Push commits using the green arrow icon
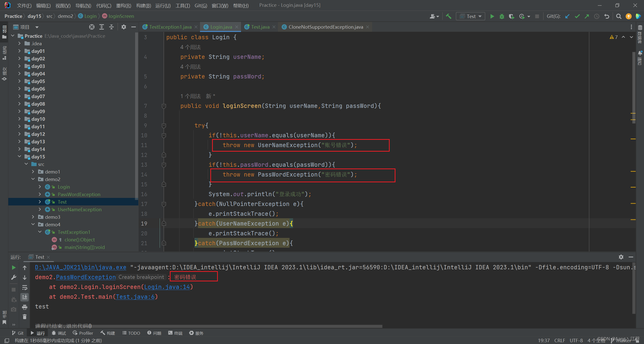This screenshot has height=344, width=644. [x=587, y=16]
